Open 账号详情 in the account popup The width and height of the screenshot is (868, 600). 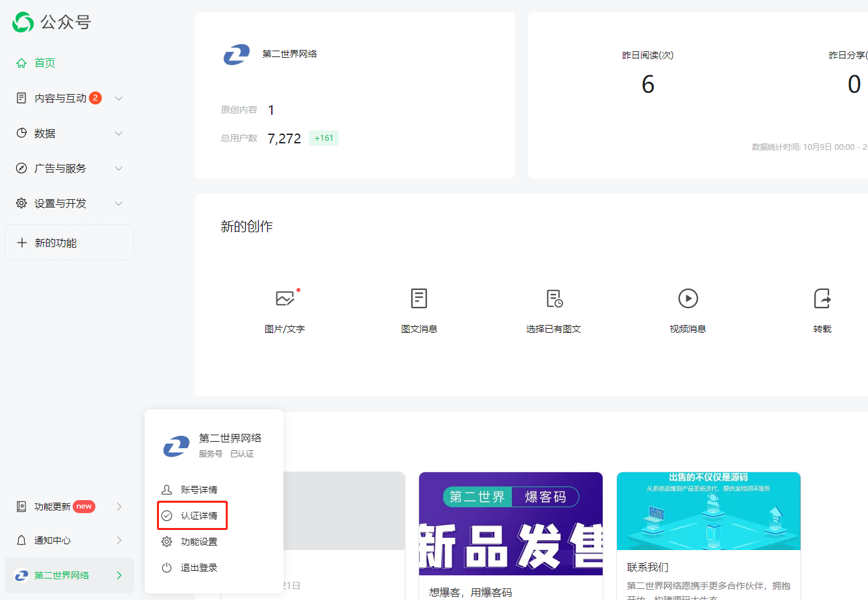coord(199,490)
